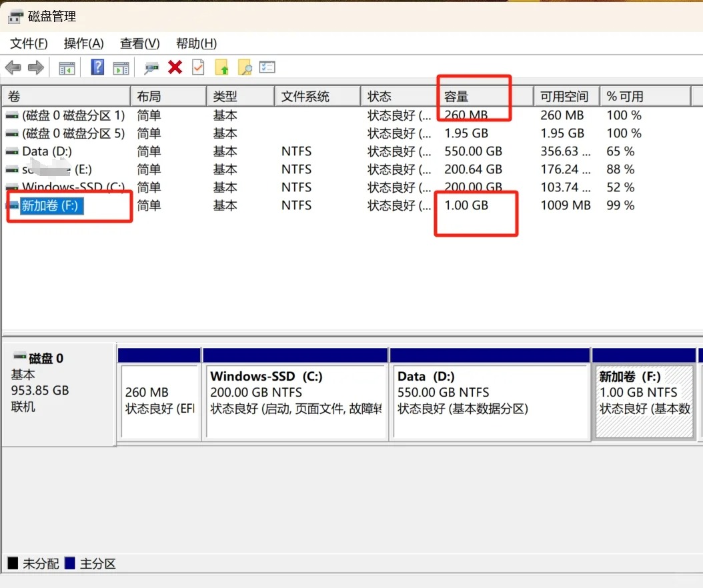Sort by the 文件系统 column header

pos(317,97)
